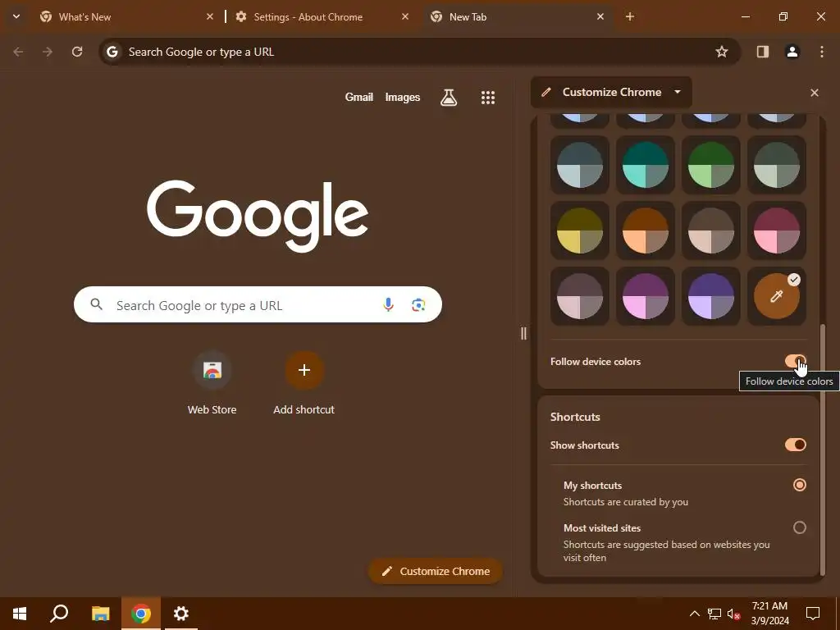Image resolution: width=840 pixels, height=630 pixels.
Task: Open File Explorer from taskbar
Action: pyautogui.click(x=100, y=614)
